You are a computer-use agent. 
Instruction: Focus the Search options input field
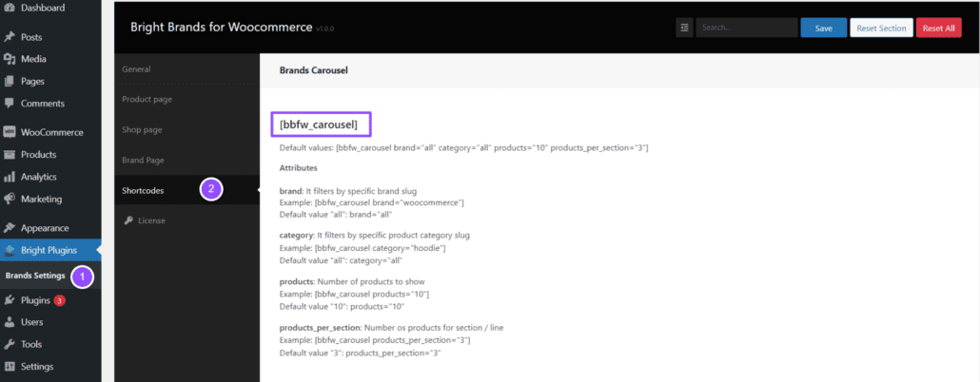tap(746, 29)
